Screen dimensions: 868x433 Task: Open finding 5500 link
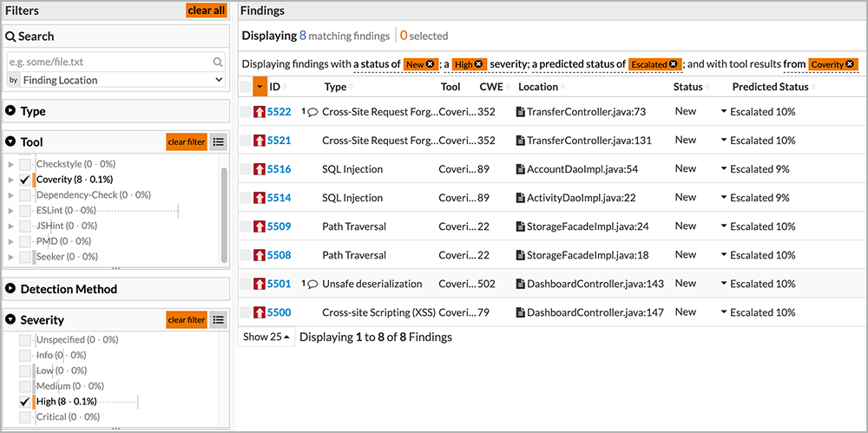click(x=279, y=312)
